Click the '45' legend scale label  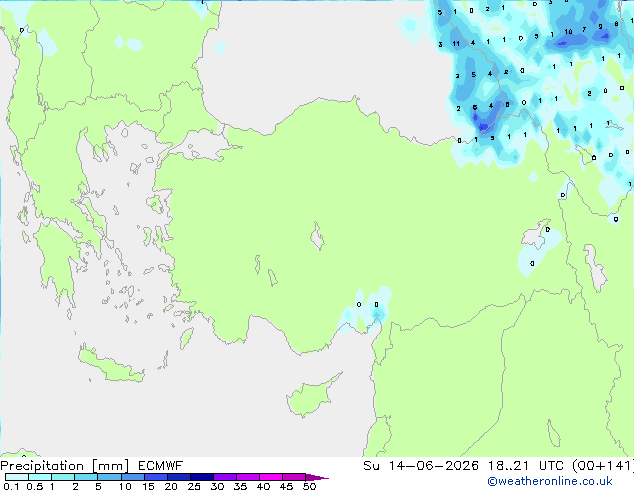[x=286, y=486]
